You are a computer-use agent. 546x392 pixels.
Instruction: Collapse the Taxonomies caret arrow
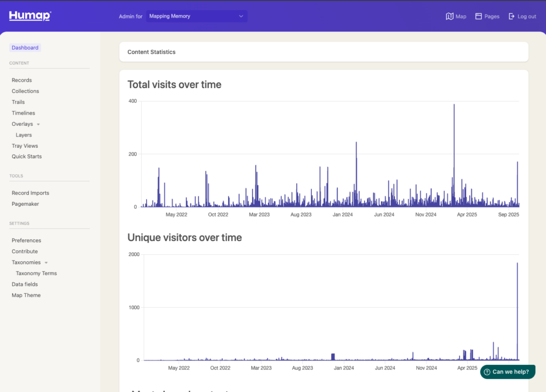pyautogui.click(x=46, y=263)
